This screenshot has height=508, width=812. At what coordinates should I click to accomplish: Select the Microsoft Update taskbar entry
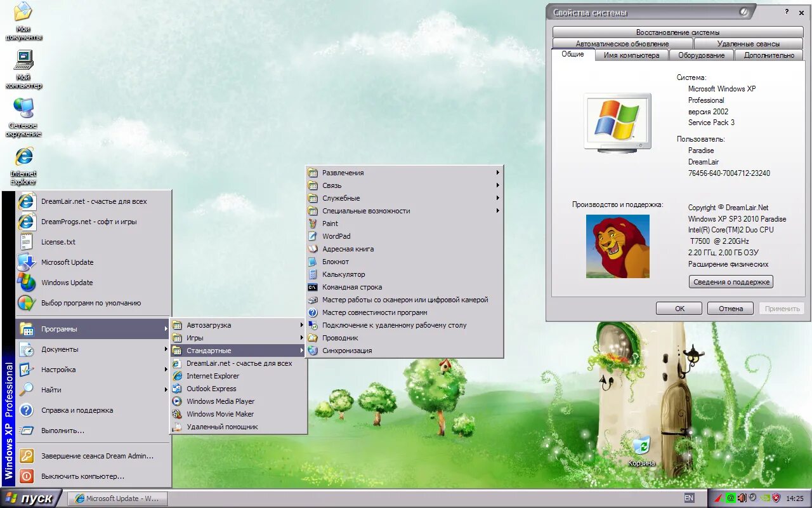[x=117, y=498]
